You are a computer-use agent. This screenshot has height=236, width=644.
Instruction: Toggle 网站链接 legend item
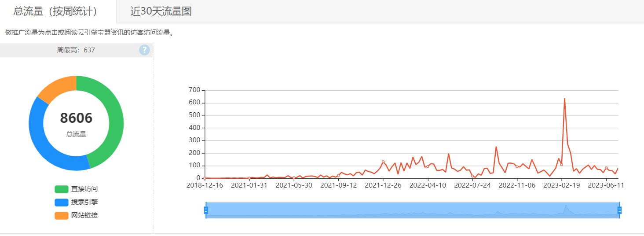coord(76,215)
